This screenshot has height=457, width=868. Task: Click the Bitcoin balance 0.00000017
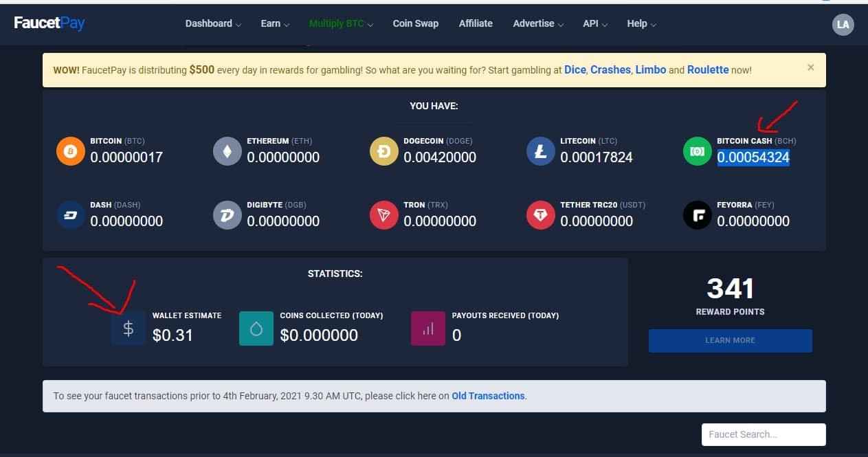pos(126,157)
